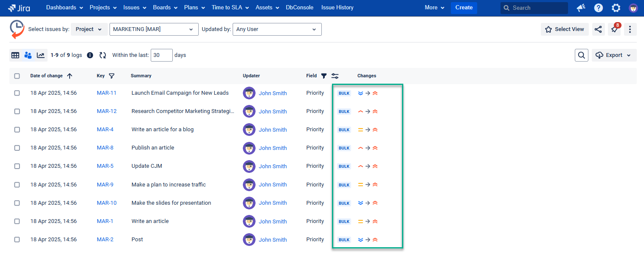Expand the MARKETING [MAR] project dropdown
The width and height of the screenshot is (644, 254).
coord(154,29)
